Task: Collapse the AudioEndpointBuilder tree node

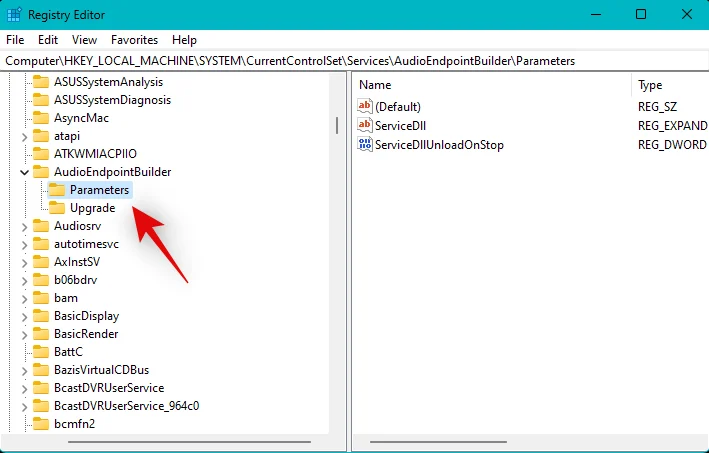Action: point(25,172)
